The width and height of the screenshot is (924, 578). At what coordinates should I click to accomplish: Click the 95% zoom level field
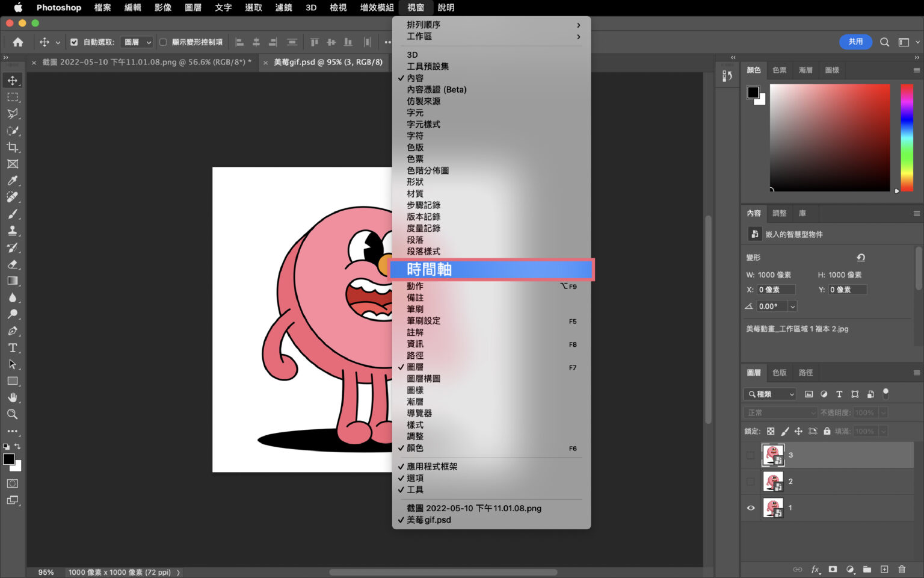(x=46, y=573)
